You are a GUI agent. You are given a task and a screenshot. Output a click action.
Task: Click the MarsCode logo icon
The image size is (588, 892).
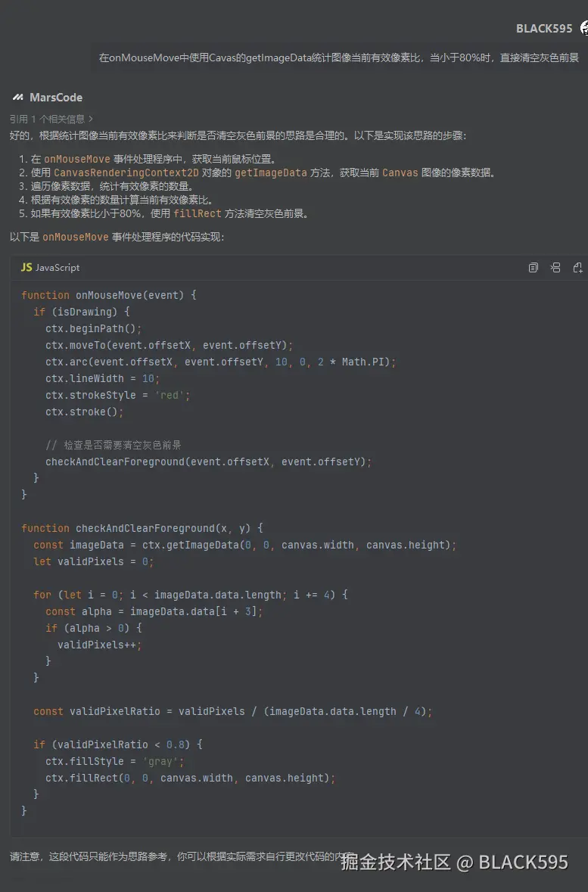point(18,98)
